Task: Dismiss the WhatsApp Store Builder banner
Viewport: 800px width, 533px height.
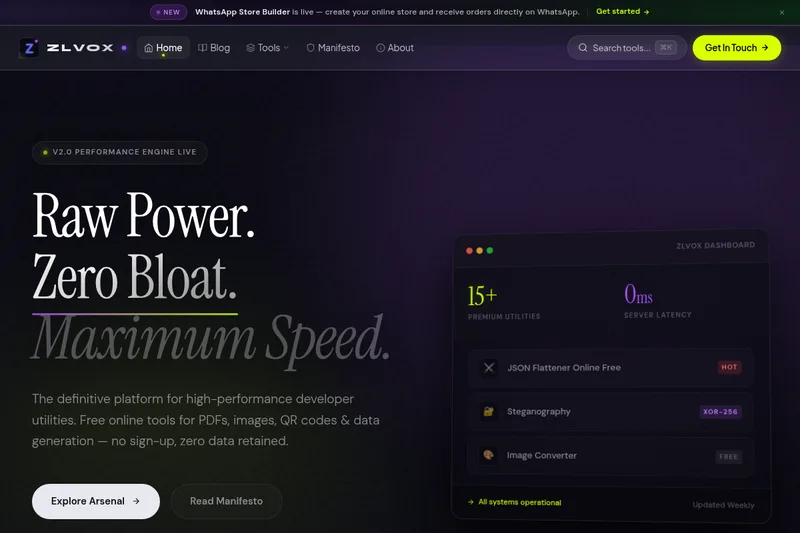Action: click(782, 12)
